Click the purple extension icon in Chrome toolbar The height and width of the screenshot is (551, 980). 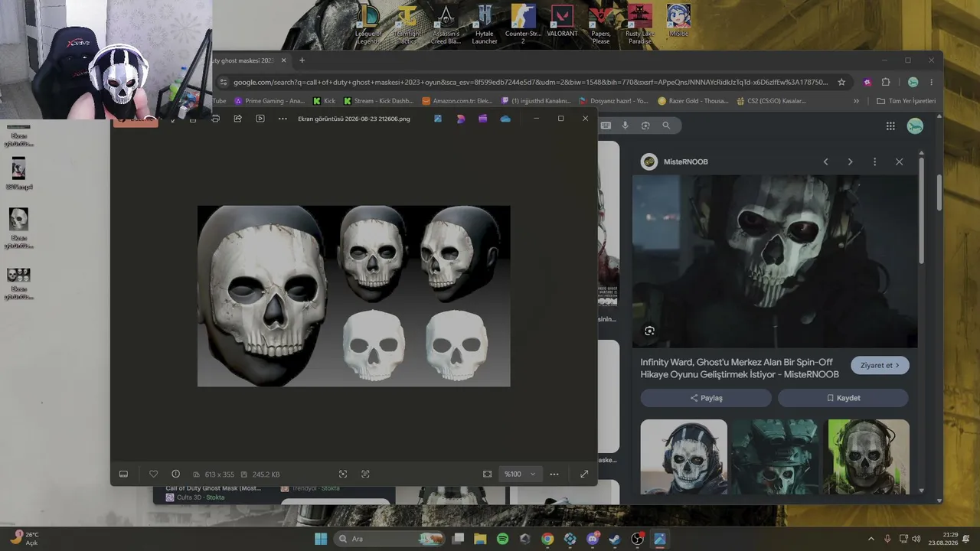(867, 82)
